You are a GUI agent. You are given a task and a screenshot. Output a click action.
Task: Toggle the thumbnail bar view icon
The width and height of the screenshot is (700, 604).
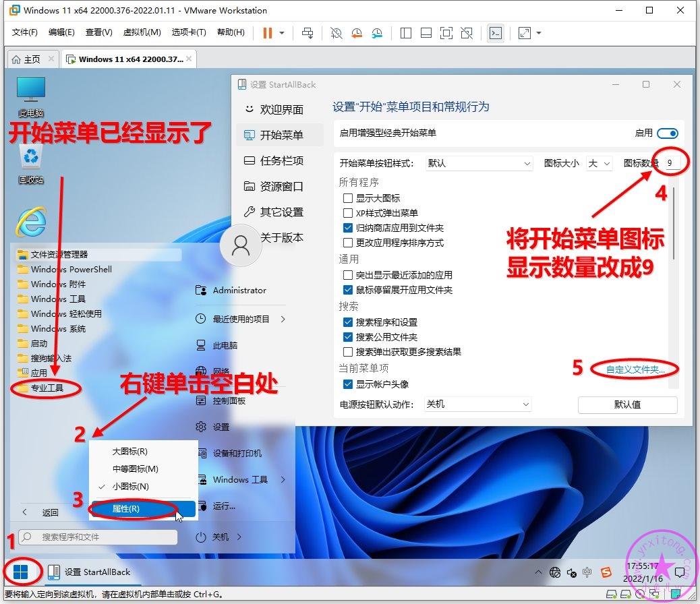[x=426, y=33]
